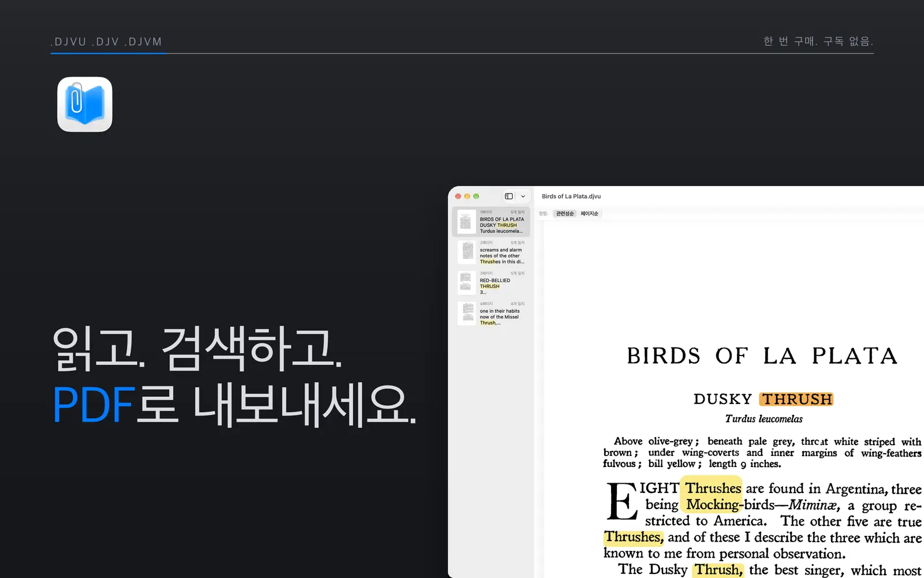Select page 2 thumbnail in search results

tap(466, 252)
